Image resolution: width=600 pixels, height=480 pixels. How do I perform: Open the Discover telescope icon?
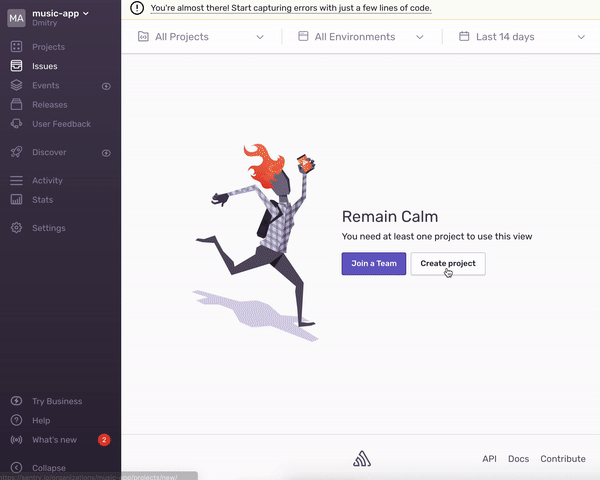16,152
